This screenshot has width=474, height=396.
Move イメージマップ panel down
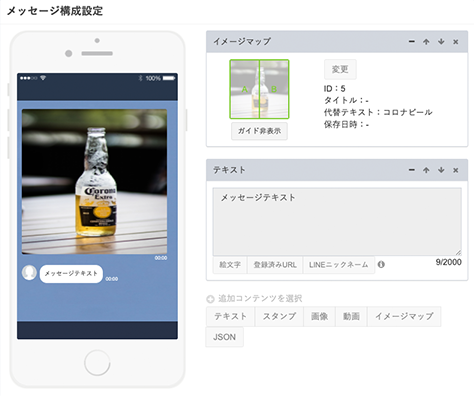(441, 42)
